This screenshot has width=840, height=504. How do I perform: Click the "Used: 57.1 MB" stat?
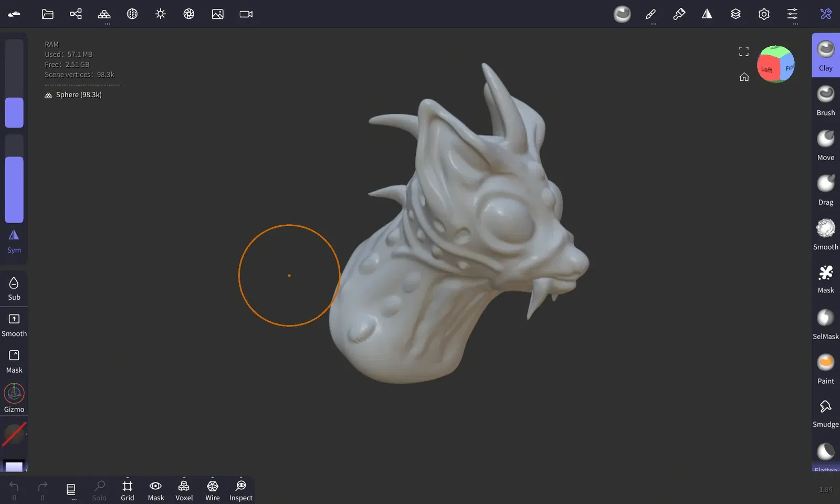coord(68,55)
